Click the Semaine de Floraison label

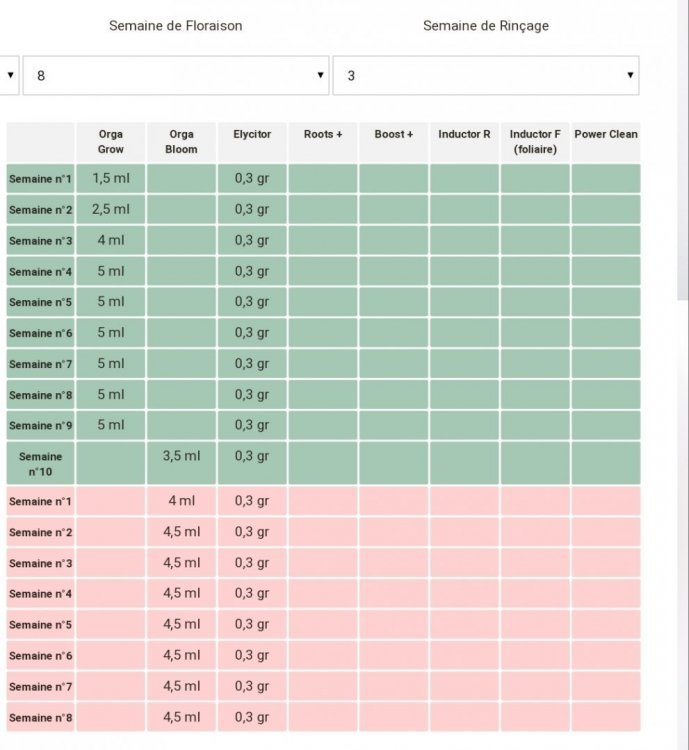[x=176, y=26]
